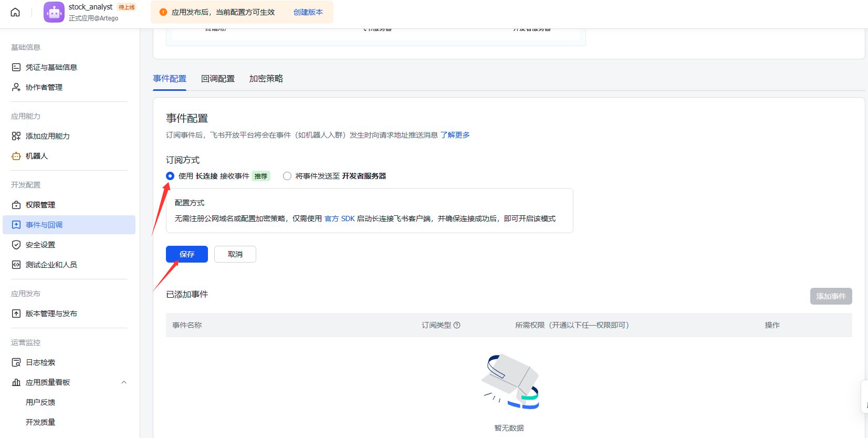The width and height of the screenshot is (868, 438).
Task: Switch to the 加密策略 tab
Action: [266, 79]
